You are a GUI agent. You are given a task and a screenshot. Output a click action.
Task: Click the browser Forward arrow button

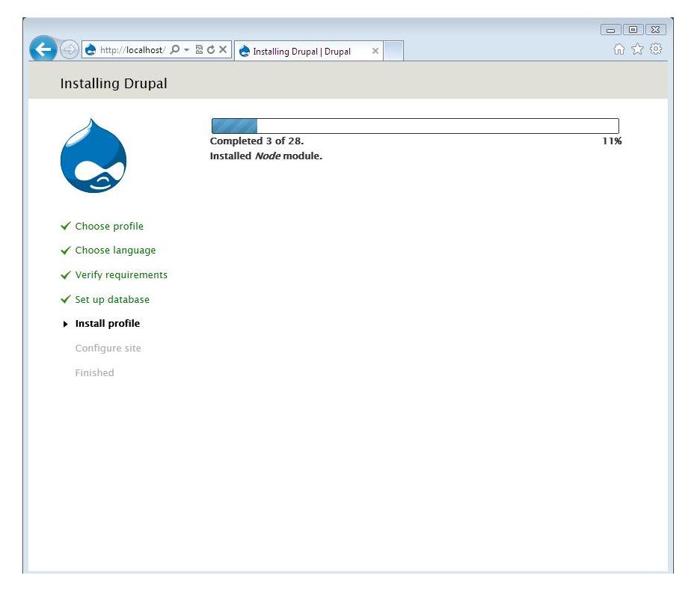(69, 50)
